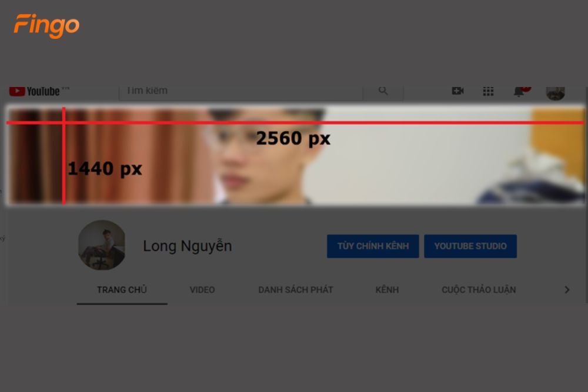This screenshot has height=392, width=588.
Task: Open the create video camera icon
Action: point(458,91)
